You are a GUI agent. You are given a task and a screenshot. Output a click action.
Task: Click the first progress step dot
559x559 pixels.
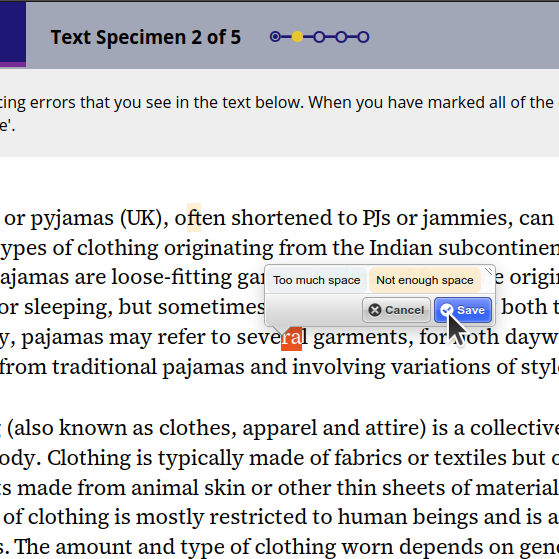tap(275, 37)
